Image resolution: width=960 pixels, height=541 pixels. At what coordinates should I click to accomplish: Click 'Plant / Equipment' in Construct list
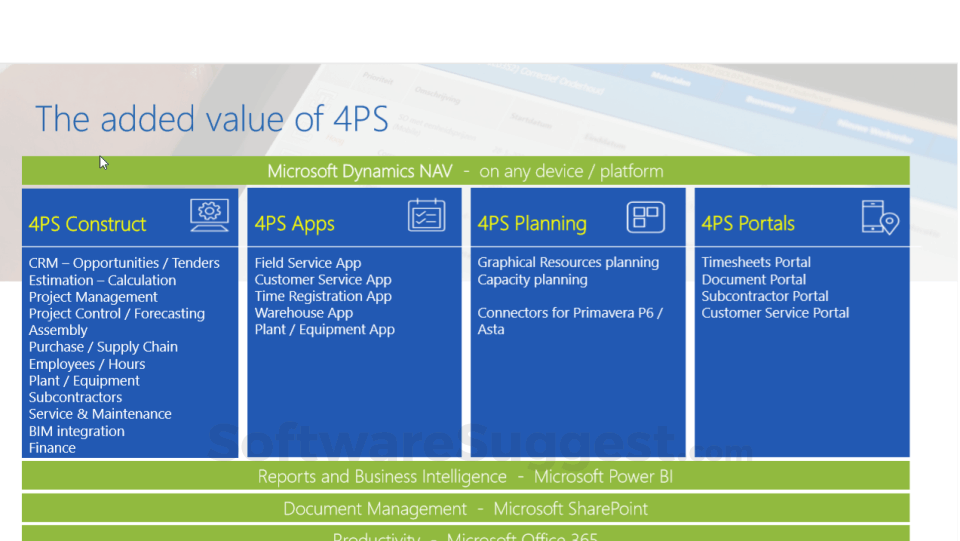[84, 381]
